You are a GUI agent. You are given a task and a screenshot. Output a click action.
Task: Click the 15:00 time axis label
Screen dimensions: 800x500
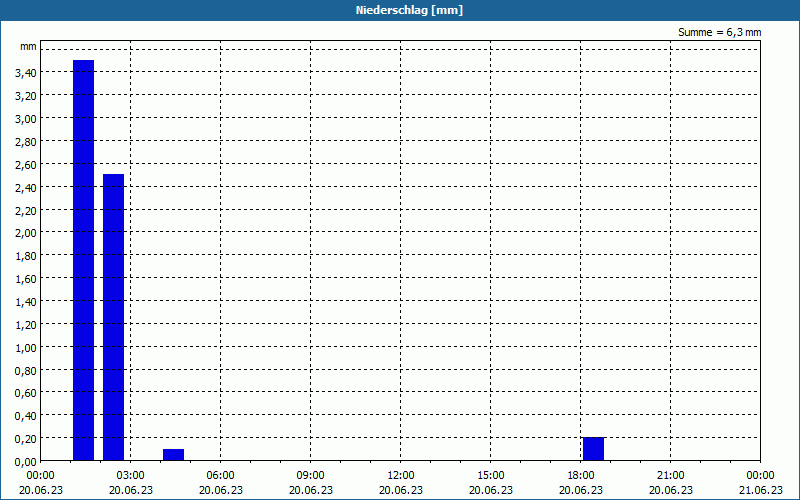tap(490, 476)
